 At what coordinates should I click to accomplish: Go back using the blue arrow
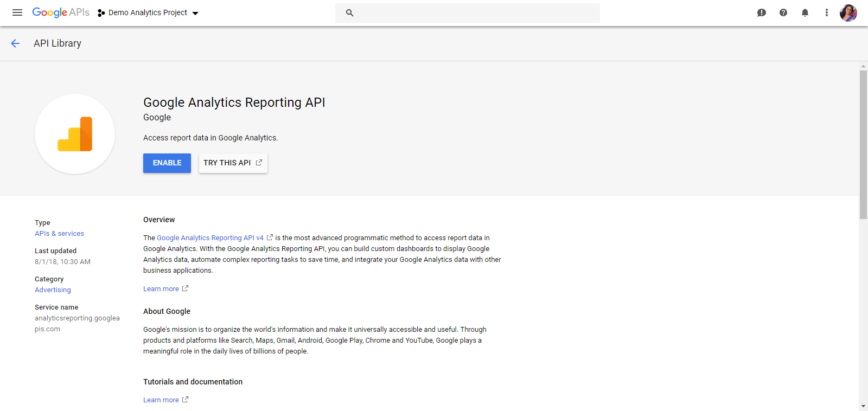tap(15, 43)
